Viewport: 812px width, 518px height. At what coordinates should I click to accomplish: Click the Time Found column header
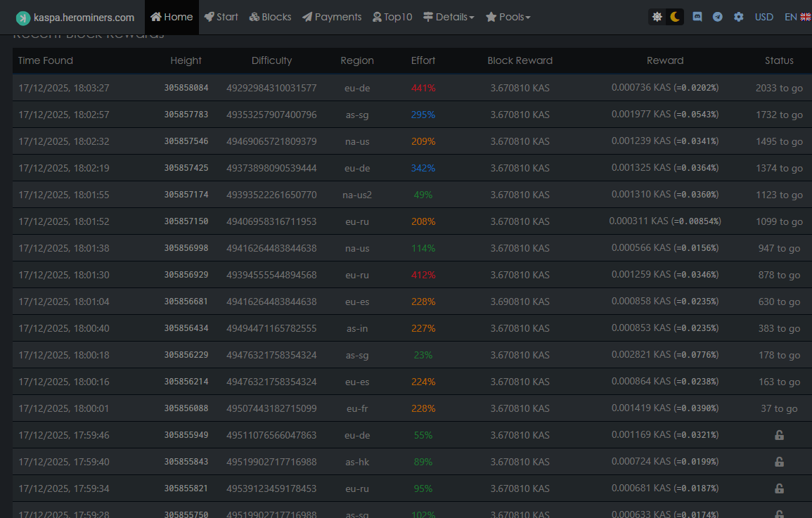46,60
